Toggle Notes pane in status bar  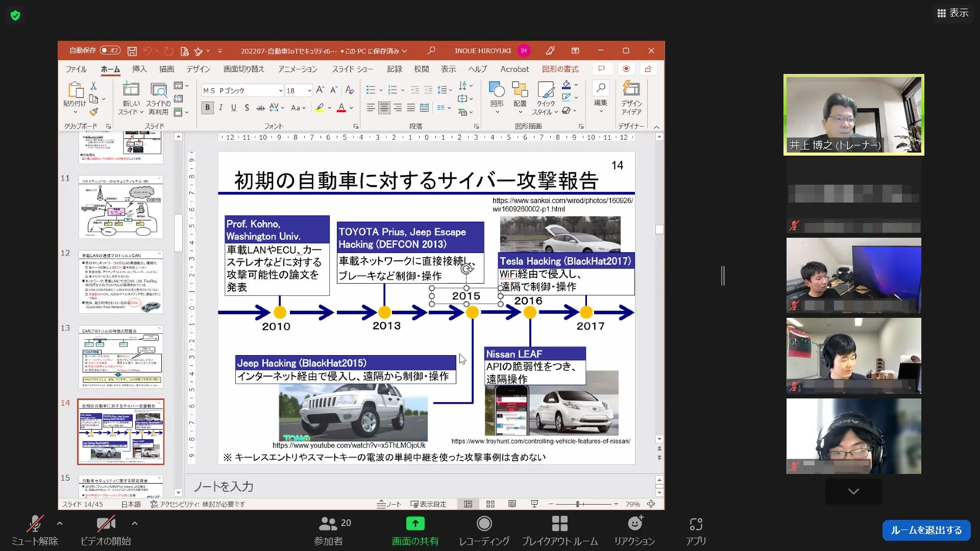coord(389,504)
